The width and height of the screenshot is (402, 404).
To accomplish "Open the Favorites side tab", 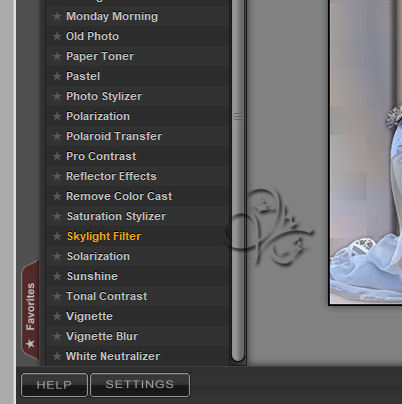I will click(30, 309).
